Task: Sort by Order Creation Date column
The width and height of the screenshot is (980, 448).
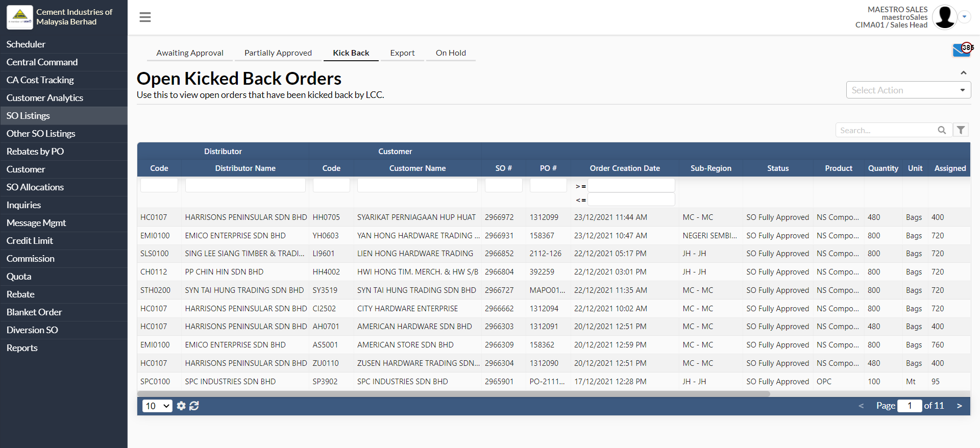Action: tap(625, 168)
